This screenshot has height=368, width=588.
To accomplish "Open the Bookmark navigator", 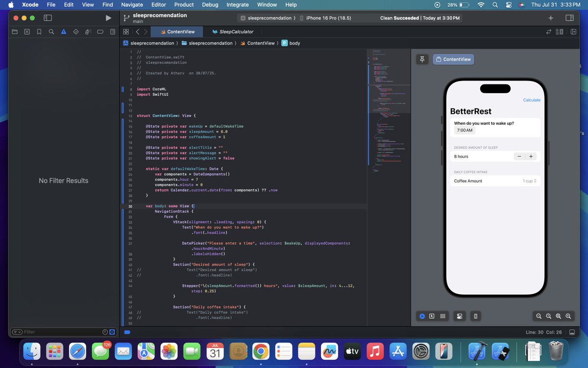I will click(39, 31).
